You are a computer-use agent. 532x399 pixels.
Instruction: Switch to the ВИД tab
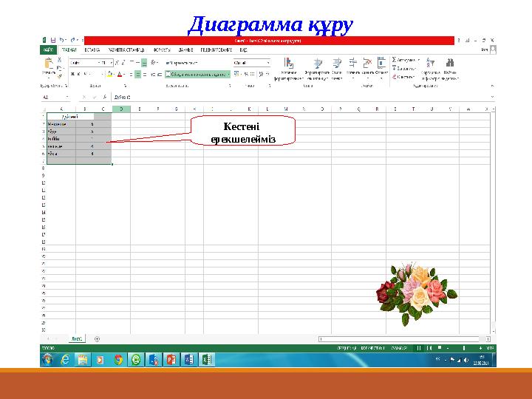(243, 50)
